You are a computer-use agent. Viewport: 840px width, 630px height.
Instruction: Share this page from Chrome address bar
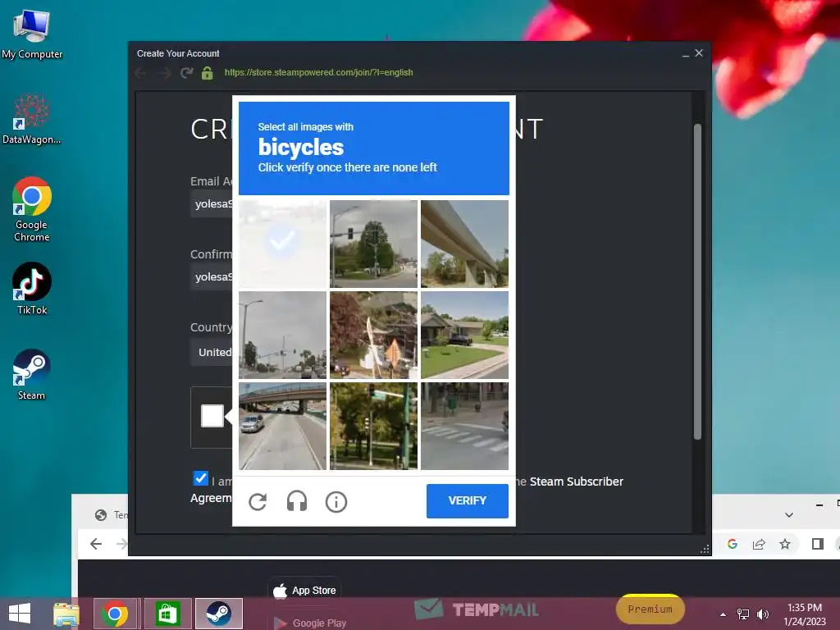(759, 545)
